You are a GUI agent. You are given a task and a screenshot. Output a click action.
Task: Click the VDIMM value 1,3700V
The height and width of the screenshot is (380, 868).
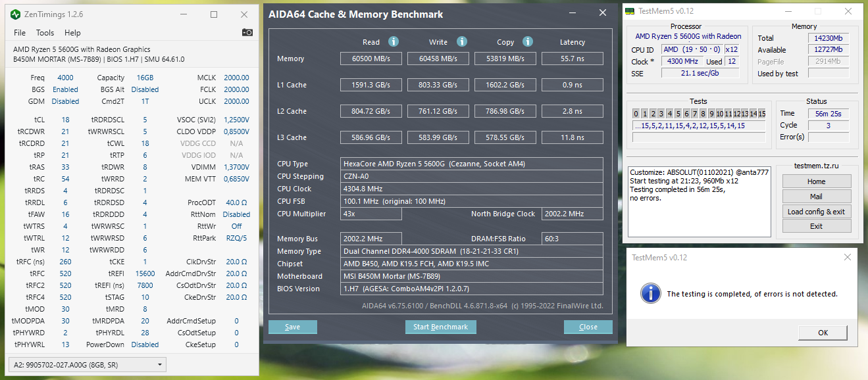point(236,167)
